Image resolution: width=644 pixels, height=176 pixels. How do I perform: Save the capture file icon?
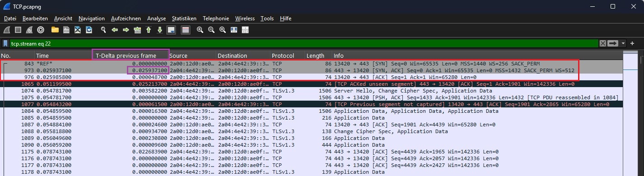[66, 30]
